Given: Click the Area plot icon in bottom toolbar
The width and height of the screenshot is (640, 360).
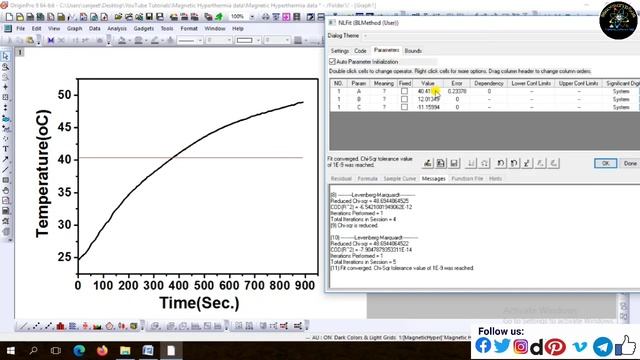Looking at the screenshot, I should click(97, 326).
